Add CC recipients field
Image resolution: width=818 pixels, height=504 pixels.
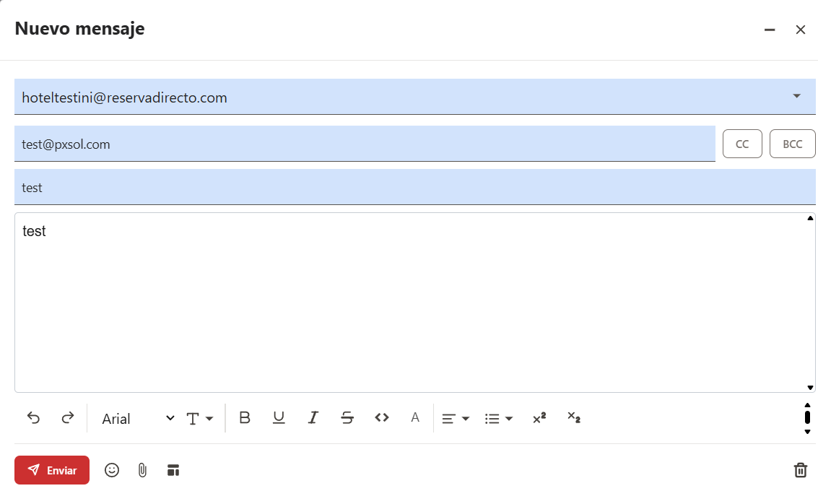(742, 144)
